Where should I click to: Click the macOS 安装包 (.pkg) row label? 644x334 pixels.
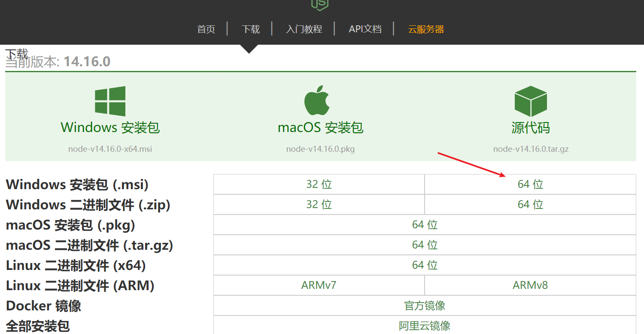tap(71, 225)
